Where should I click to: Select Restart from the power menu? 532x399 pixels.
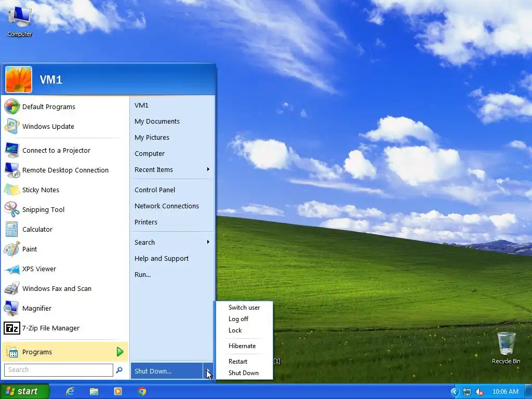pos(244,362)
